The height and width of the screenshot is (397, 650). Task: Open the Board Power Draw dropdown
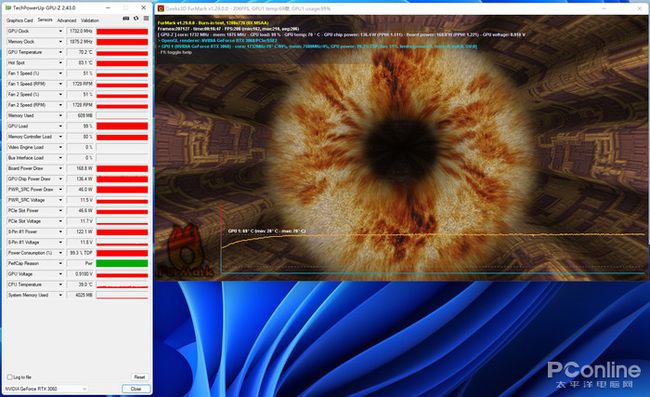click(x=61, y=168)
